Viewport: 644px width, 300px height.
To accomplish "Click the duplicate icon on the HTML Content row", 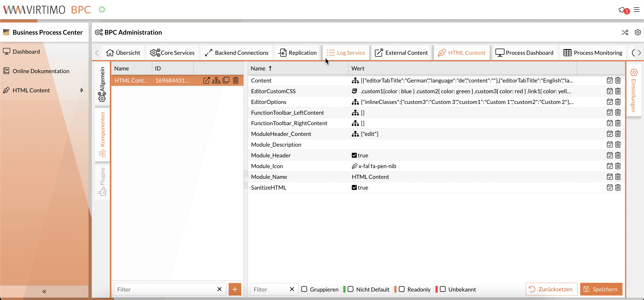I will pos(226,80).
